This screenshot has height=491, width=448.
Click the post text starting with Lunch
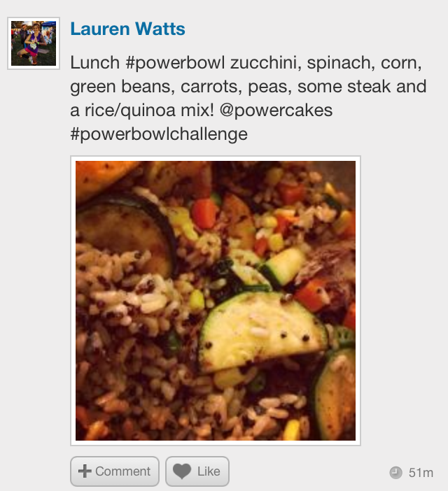[248, 99]
